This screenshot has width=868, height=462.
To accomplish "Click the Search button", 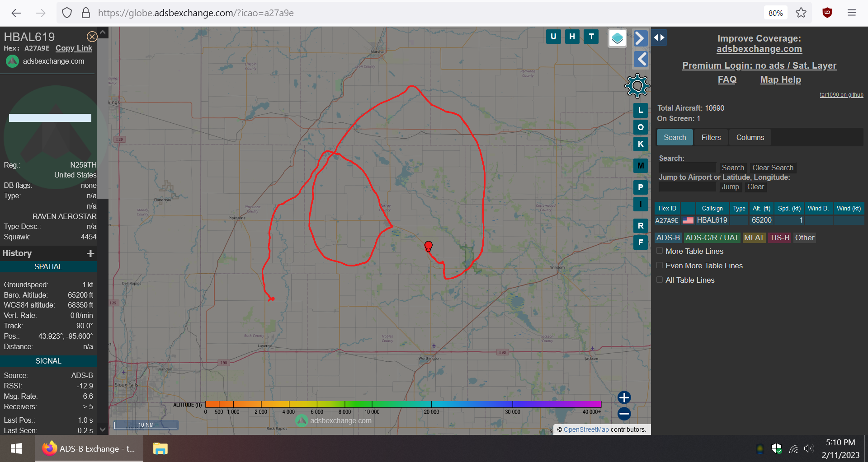I will (x=732, y=168).
